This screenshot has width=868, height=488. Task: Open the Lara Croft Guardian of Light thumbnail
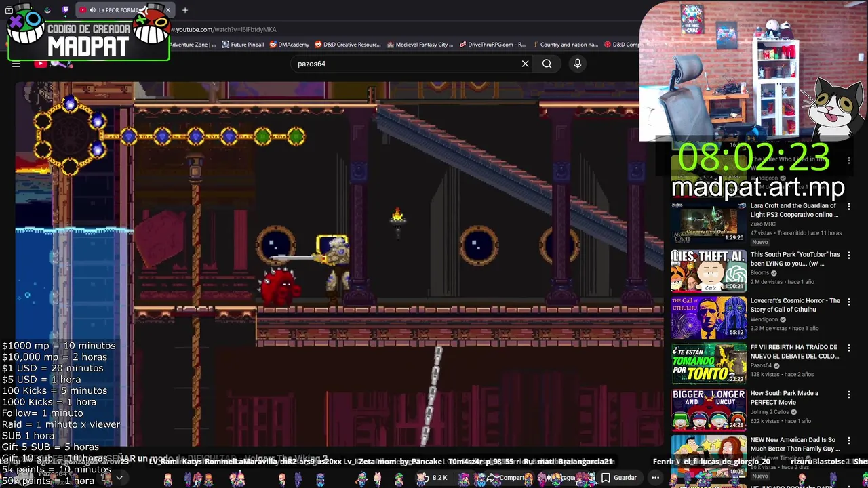tap(709, 224)
